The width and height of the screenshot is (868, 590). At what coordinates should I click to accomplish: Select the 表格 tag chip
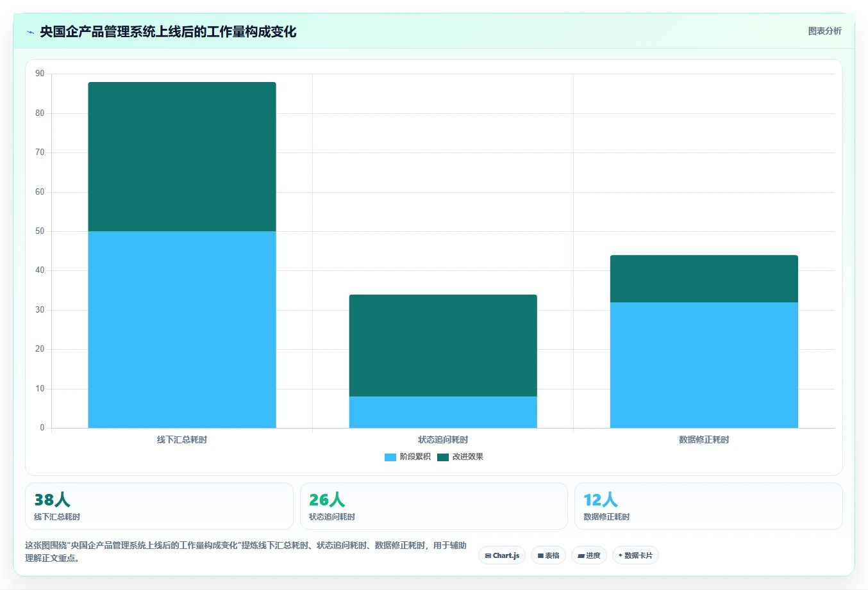point(548,555)
